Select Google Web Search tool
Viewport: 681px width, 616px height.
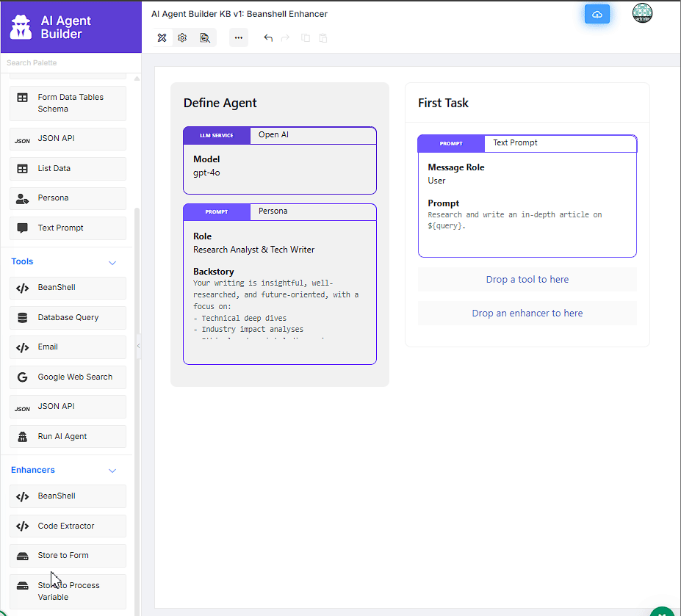68,377
